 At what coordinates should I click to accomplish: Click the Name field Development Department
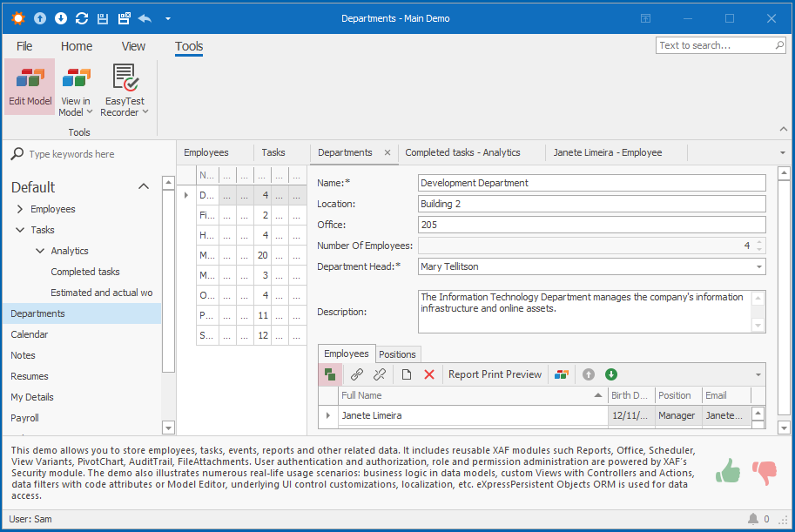pyautogui.click(x=592, y=183)
